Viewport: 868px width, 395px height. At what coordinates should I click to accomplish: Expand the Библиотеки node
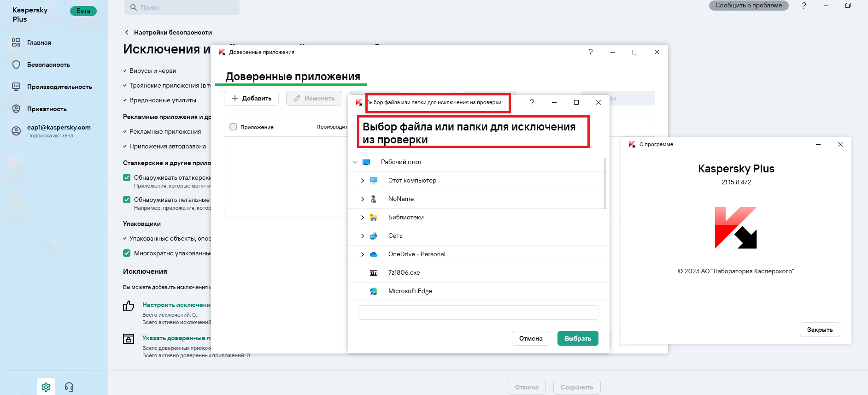click(363, 218)
